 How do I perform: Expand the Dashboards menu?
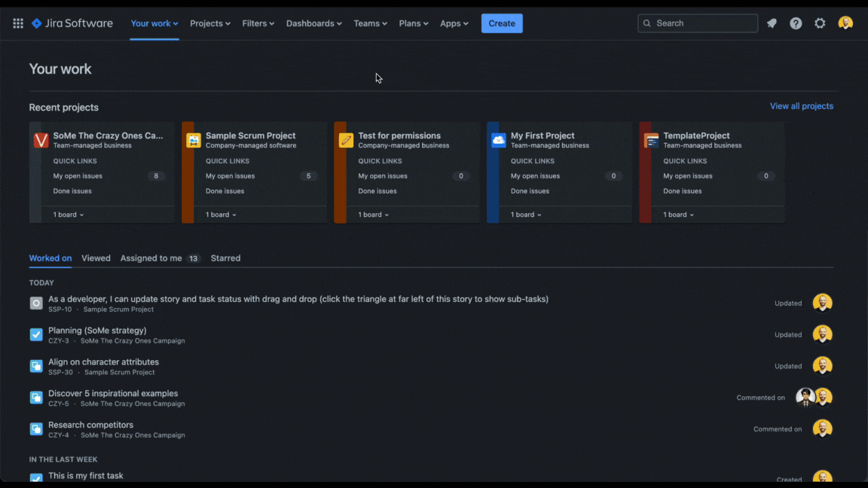(x=314, y=23)
